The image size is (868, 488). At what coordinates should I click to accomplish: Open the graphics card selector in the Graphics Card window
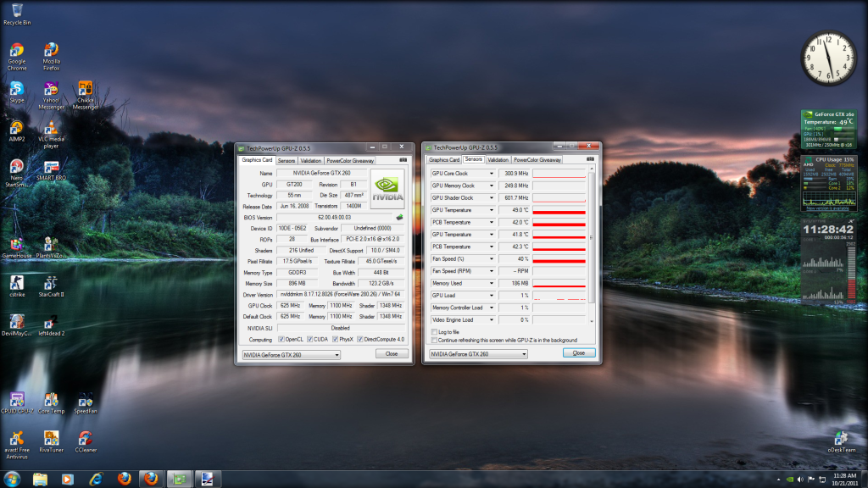292,355
